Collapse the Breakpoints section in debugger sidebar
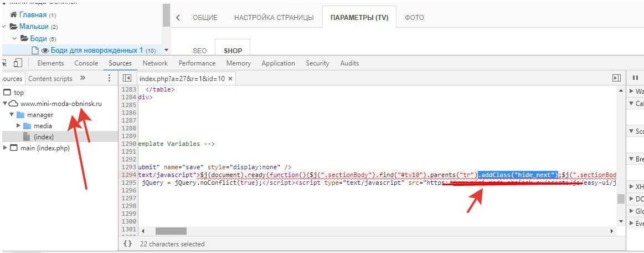 point(632,159)
